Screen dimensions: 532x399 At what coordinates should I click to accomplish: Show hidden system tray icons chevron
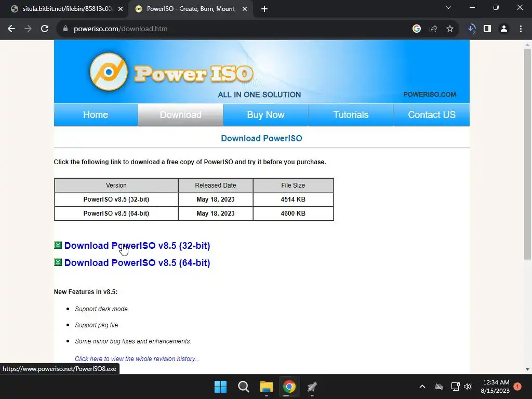point(422,387)
